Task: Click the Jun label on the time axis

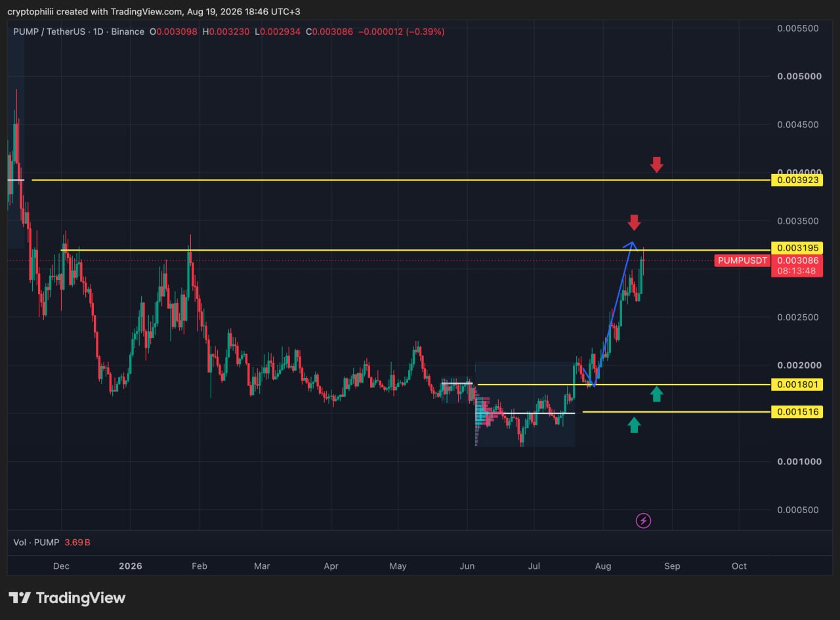Action: pyautogui.click(x=467, y=566)
